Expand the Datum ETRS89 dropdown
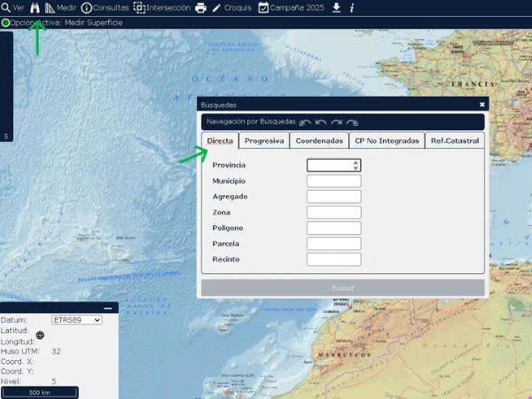 (x=76, y=320)
